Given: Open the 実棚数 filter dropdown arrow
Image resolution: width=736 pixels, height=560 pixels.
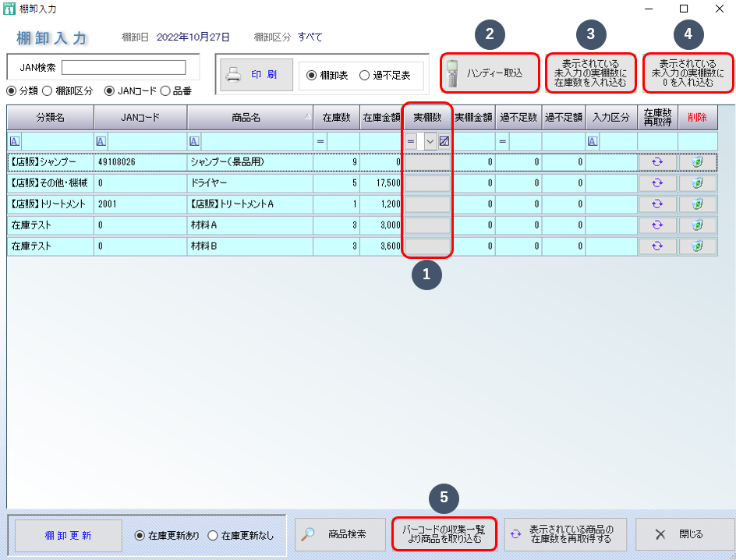Looking at the screenshot, I should 430,141.
